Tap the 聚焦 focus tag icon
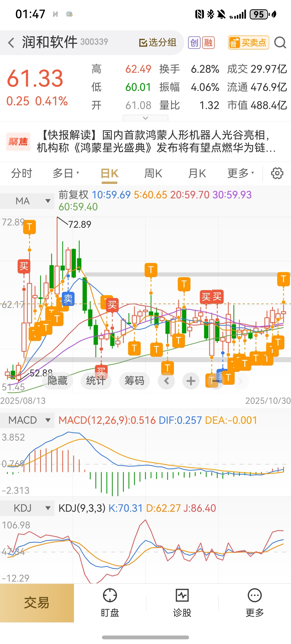 18,142
